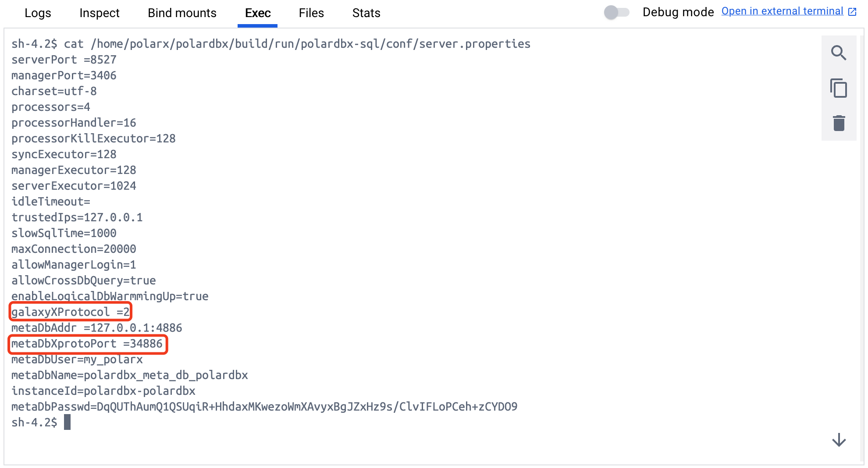Click the cat server.properties command line

[x=270, y=44]
